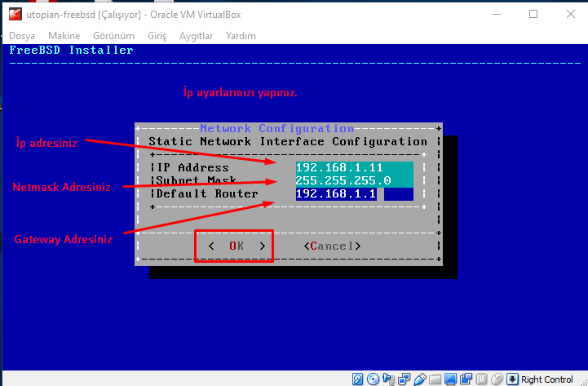The height and width of the screenshot is (386, 588).
Task: Open the Yardım menu
Action: (241, 36)
